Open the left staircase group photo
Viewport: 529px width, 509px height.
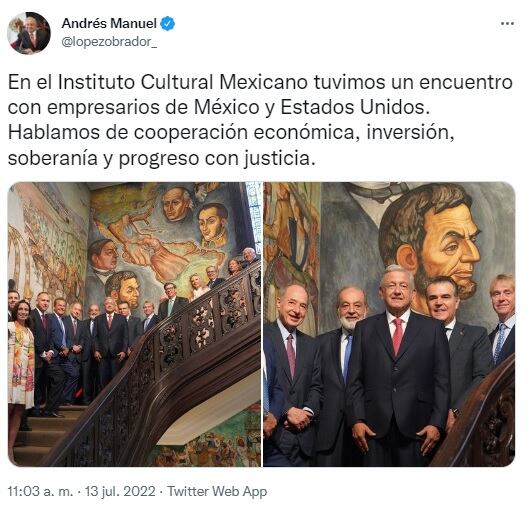[x=134, y=324]
